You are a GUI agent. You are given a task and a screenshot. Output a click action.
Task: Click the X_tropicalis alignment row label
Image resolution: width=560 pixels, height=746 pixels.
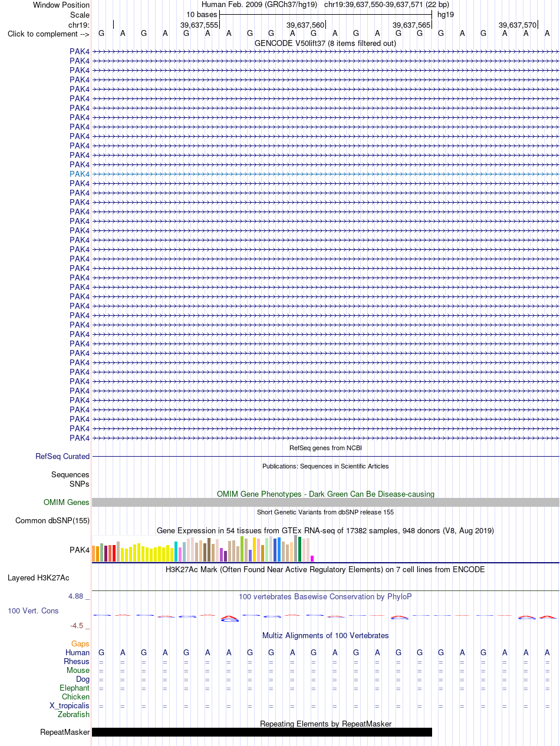coord(70,705)
